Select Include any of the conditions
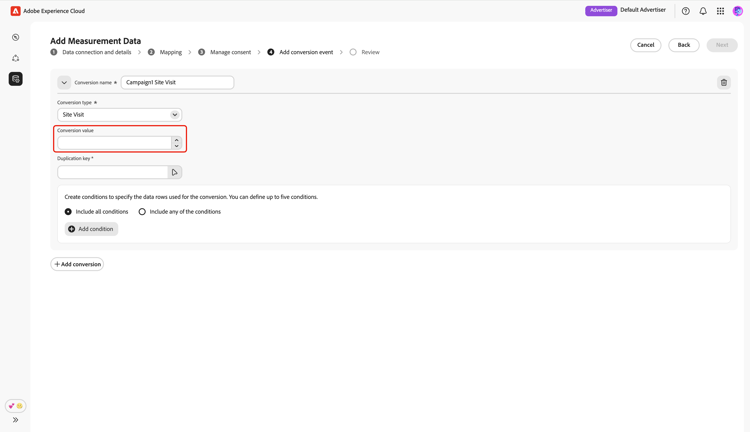Image resolution: width=750 pixels, height=432 pixels. (x=142, y=211)
